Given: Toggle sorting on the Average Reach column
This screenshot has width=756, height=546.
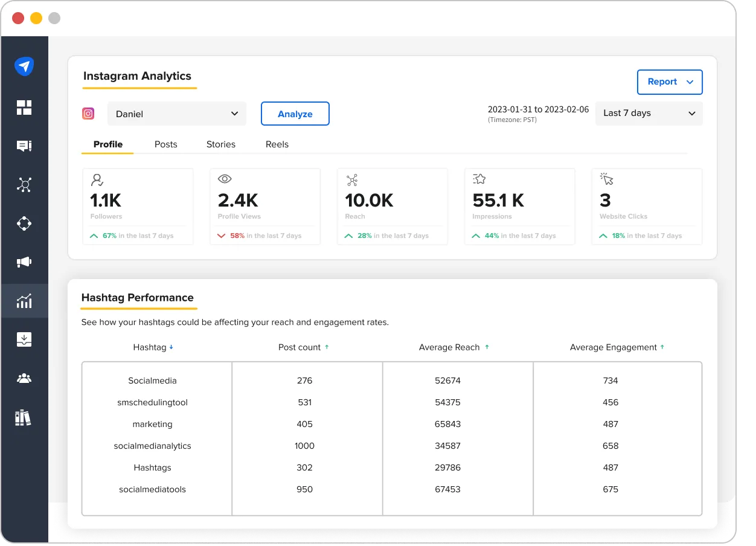Looking at the screenshot, I should [454, 347].
